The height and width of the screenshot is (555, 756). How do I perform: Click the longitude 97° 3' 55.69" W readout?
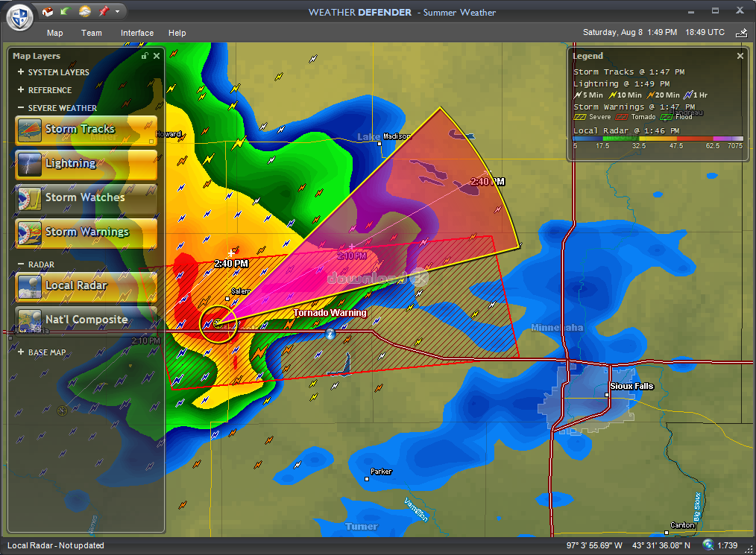pyautogui.click(x=594, y=545)
